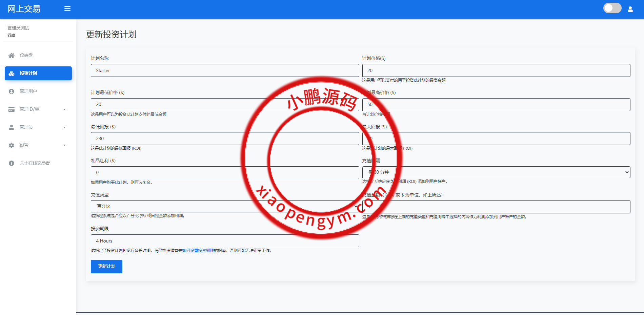The image size is (644, 315).
Task: Open 仪表盘 menu item
Action: point(26,56)
